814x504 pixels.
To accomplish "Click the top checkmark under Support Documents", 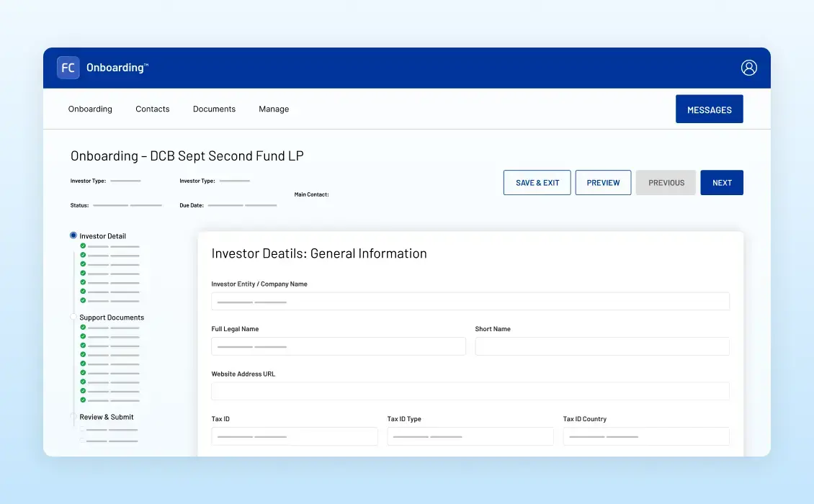I will pyautogui.click(x=83, y=327).
